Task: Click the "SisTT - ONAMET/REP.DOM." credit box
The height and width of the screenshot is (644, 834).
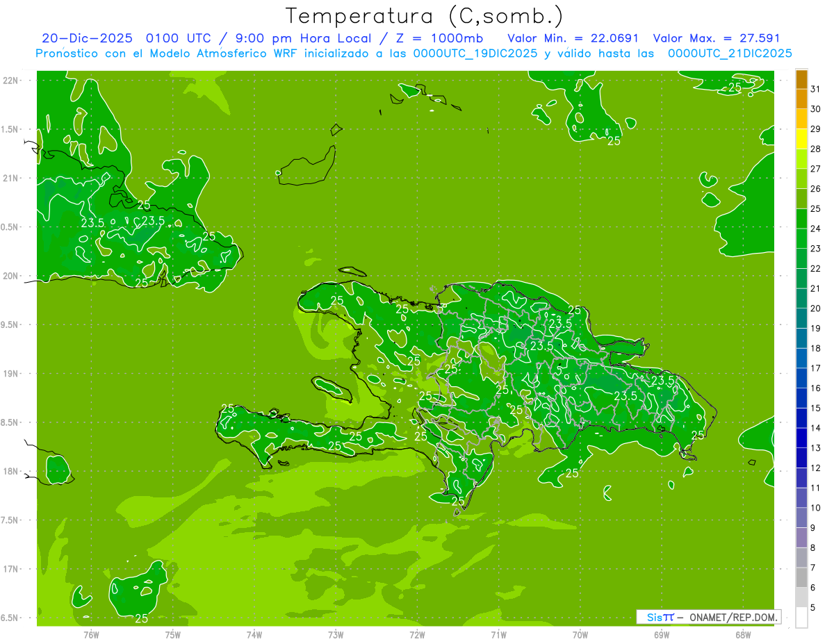Action: coord(709,617)
